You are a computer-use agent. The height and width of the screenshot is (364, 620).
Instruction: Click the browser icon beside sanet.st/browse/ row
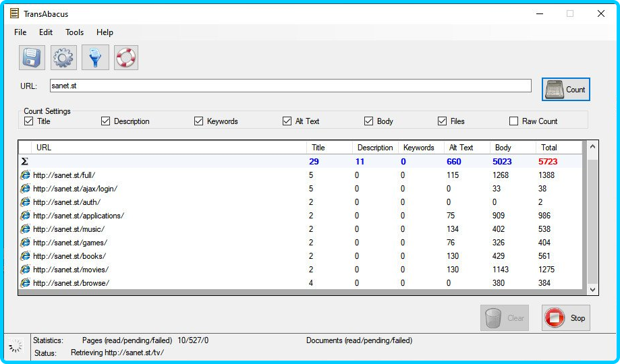[x=26, y=282]
